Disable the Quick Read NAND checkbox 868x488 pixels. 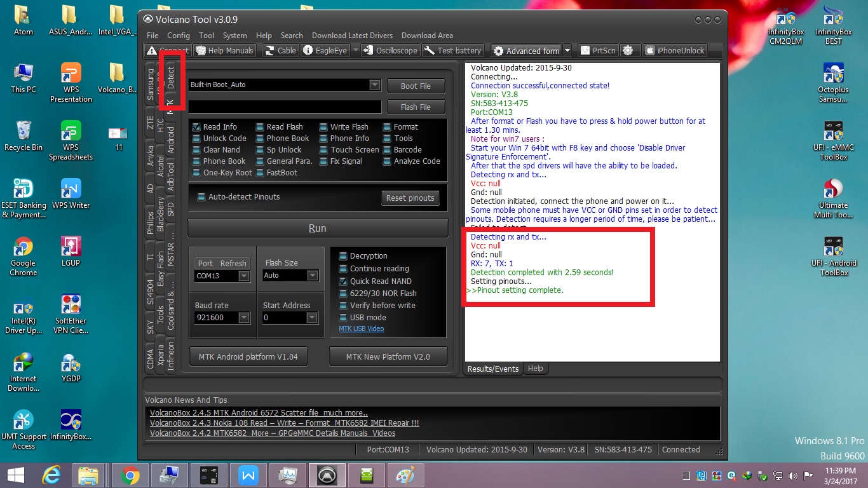pos(343,281)
